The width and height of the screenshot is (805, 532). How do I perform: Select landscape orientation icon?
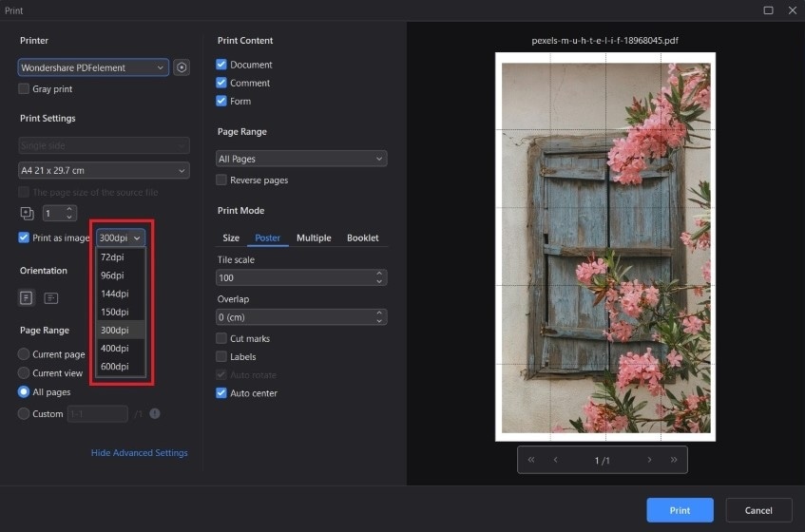coord(50,297)
